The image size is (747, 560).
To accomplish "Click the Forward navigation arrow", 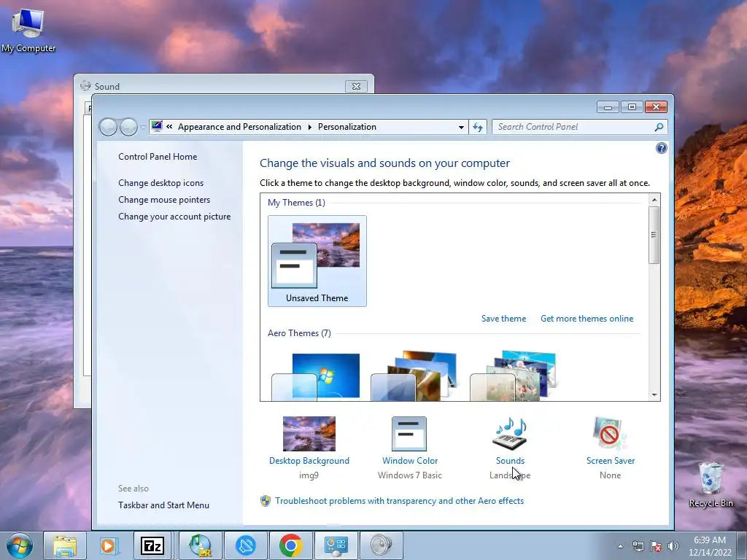I will click(x=128, y=127).
